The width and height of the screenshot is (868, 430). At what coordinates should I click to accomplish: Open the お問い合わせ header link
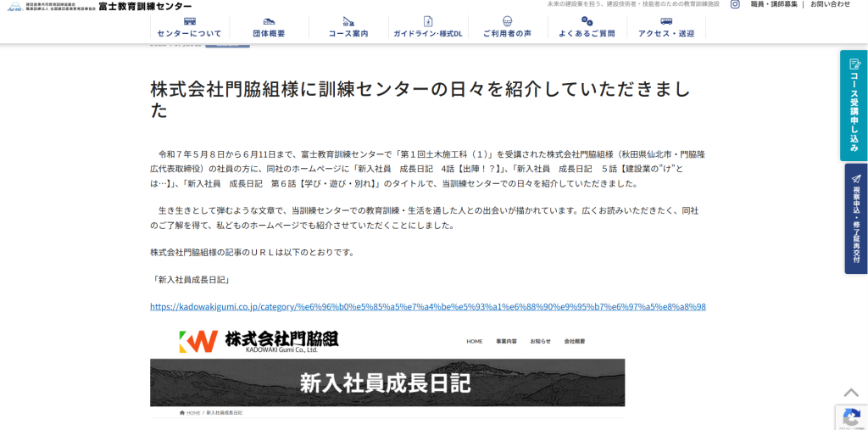[830, 5]
